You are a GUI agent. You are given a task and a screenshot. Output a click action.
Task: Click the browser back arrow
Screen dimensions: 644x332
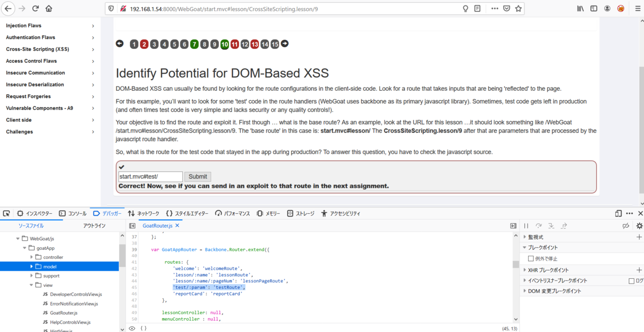[x=9, y=9]
